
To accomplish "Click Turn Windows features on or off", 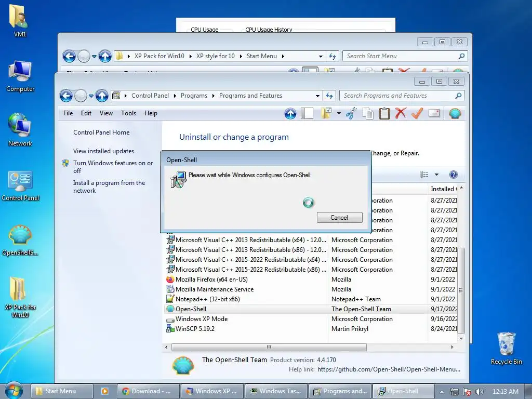I will 113,167.
